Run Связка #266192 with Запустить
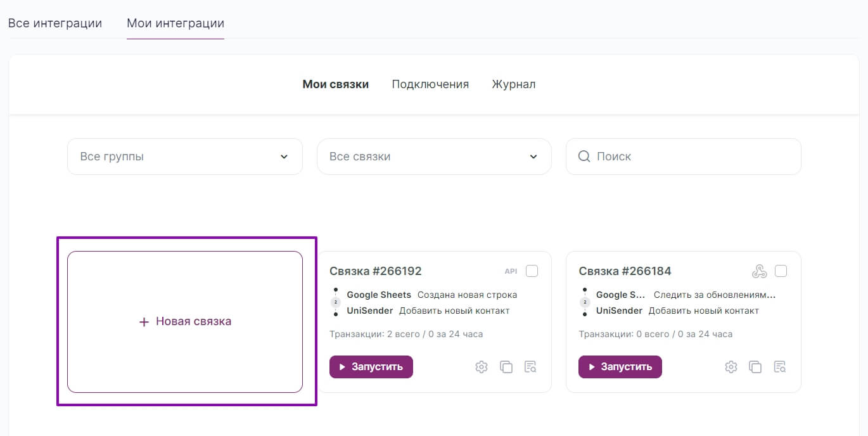 371,367
